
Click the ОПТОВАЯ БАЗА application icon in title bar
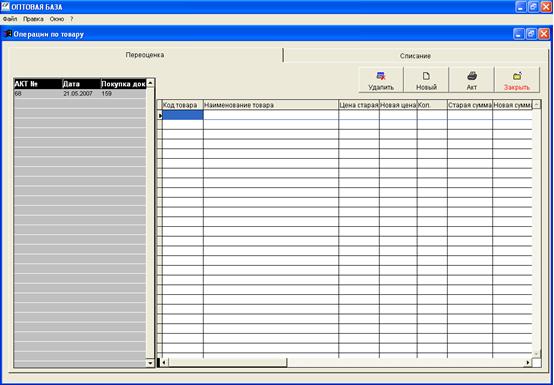5,7
